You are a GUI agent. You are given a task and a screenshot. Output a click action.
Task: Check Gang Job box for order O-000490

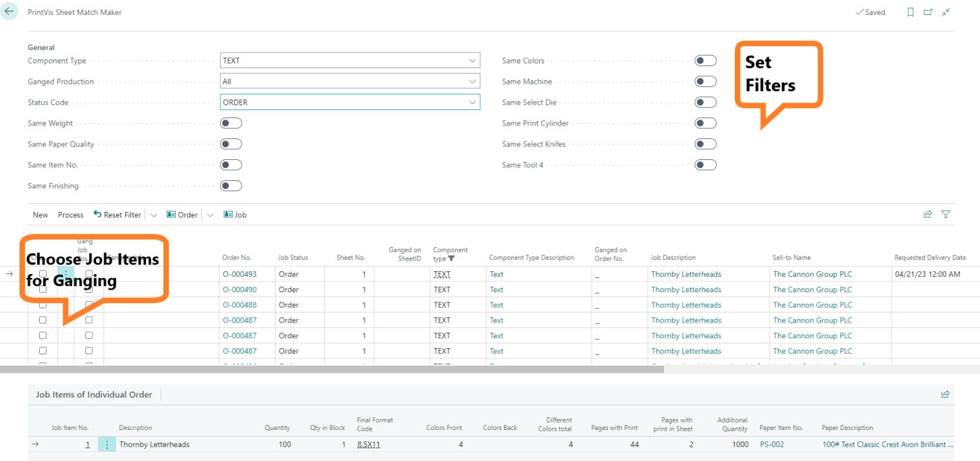[88, 289]
